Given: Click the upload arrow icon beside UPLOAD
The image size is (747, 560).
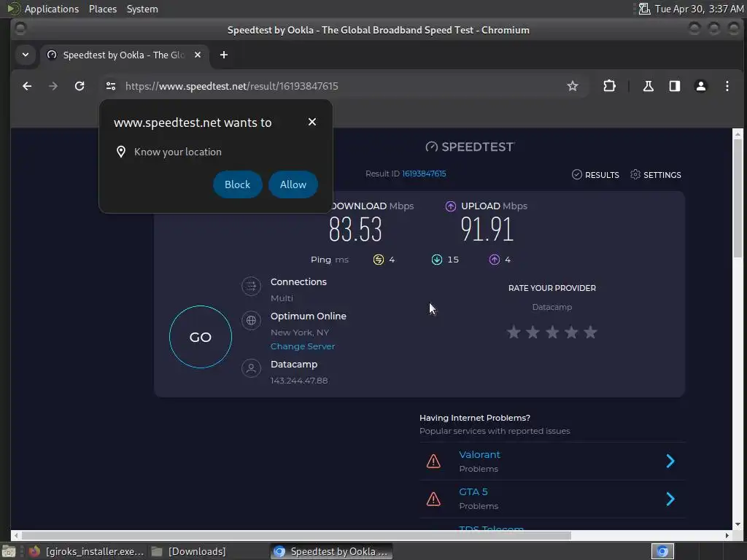Looking at the screenshot, I should (451, 206).
